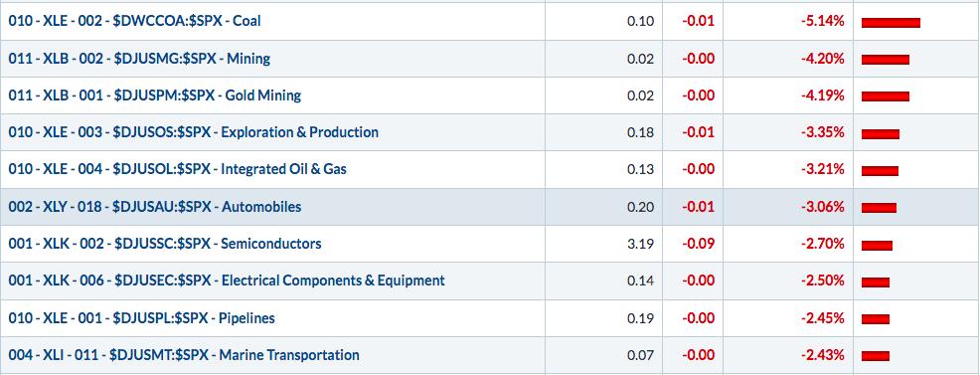Select the 0.20 price in Automobiles row
This screenshot has width=980, height=375.
641,207
